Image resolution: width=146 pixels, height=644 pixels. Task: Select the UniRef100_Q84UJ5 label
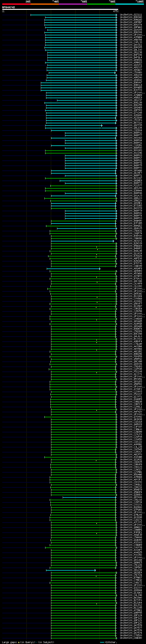(131, 228)
